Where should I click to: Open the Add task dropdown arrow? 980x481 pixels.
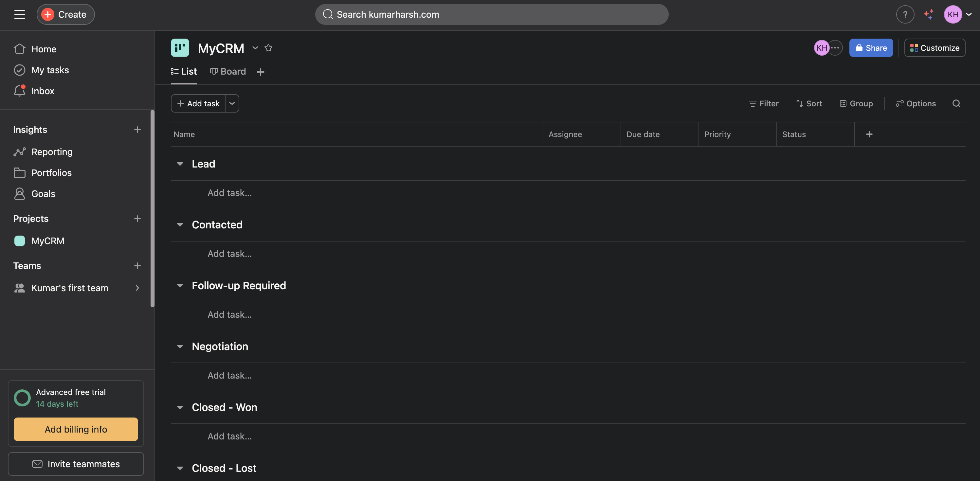232,103
